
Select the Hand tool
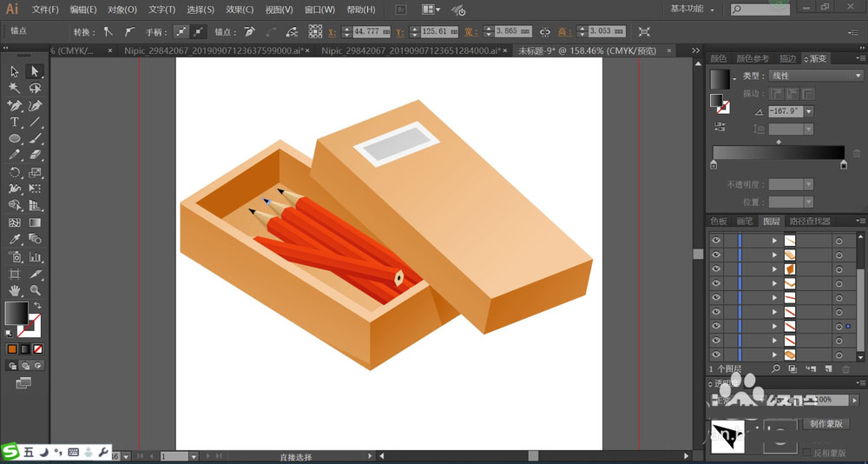coord(15,290)
